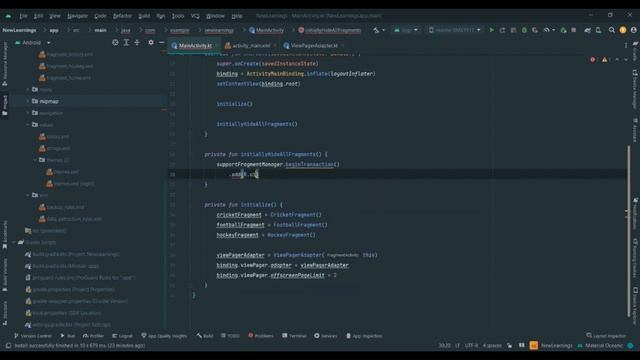Click the Debug app bug icon

pos(524,30)
